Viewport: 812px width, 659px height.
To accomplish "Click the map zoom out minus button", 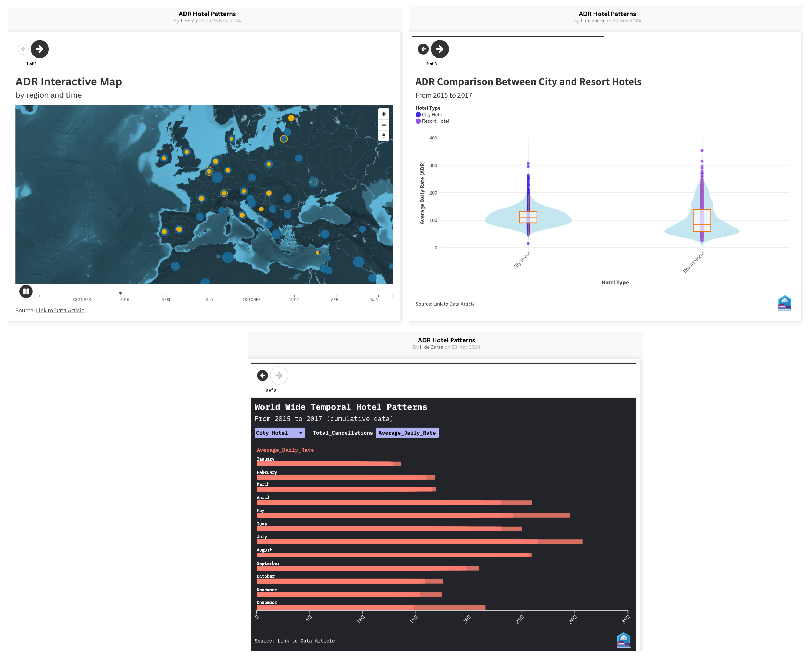I will [384, 125].
